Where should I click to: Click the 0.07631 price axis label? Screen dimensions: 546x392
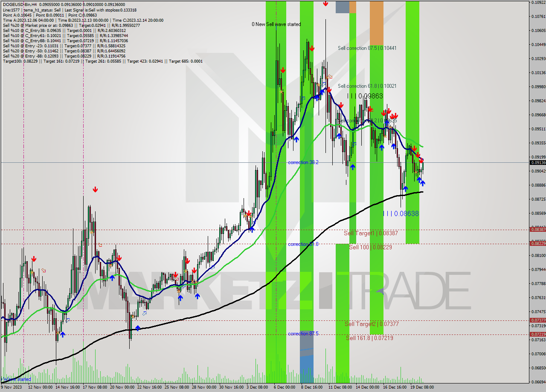tap(538, 297)
